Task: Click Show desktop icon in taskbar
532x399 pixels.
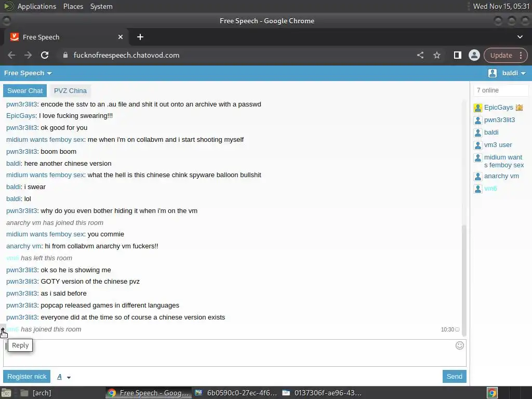Action: tap(6, 393)
